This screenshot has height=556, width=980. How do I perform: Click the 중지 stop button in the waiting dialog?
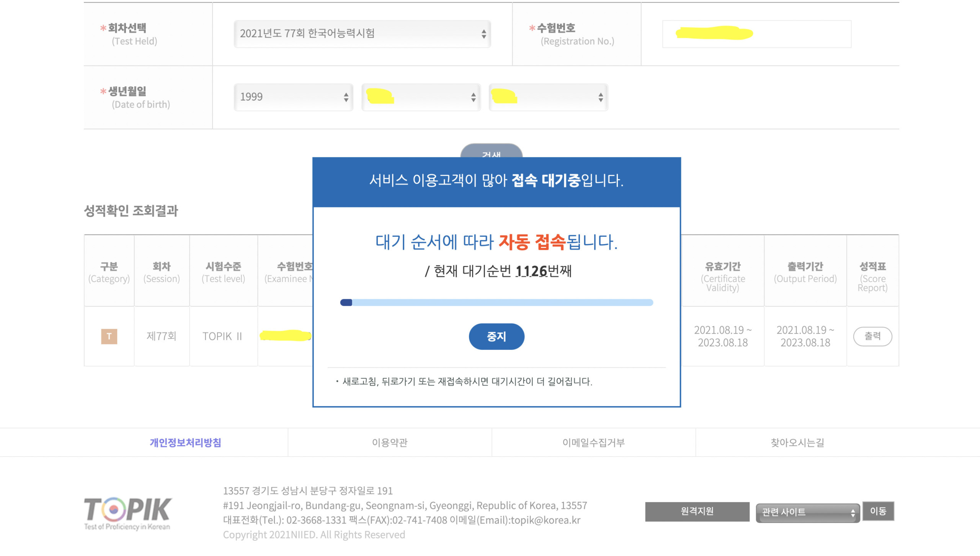[497, 336]
